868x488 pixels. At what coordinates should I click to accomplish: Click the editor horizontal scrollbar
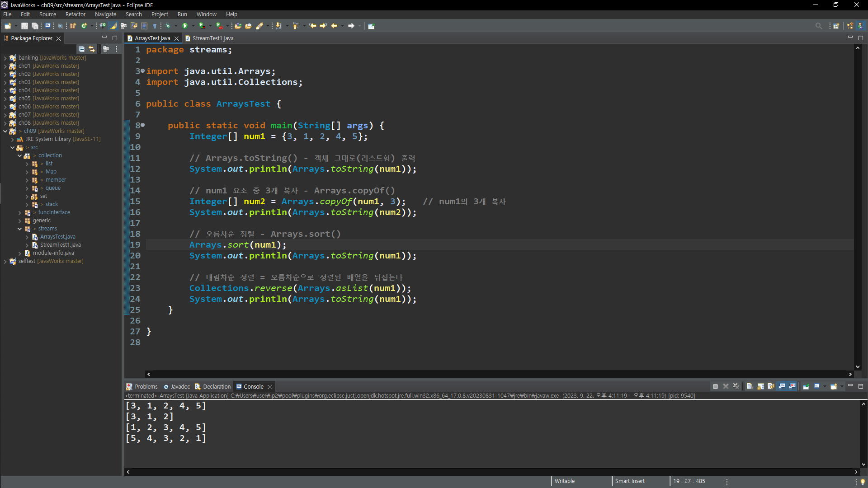point(497,374)
